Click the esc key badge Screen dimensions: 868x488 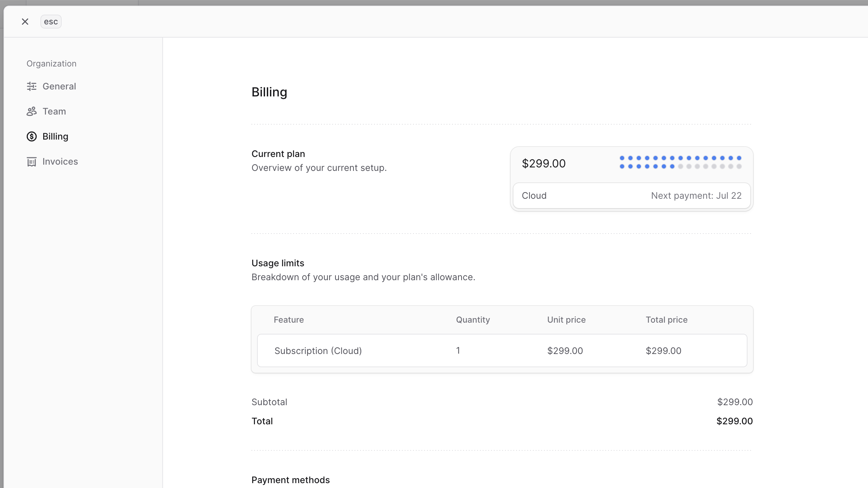pyautogui.click(x=51, y=21)
